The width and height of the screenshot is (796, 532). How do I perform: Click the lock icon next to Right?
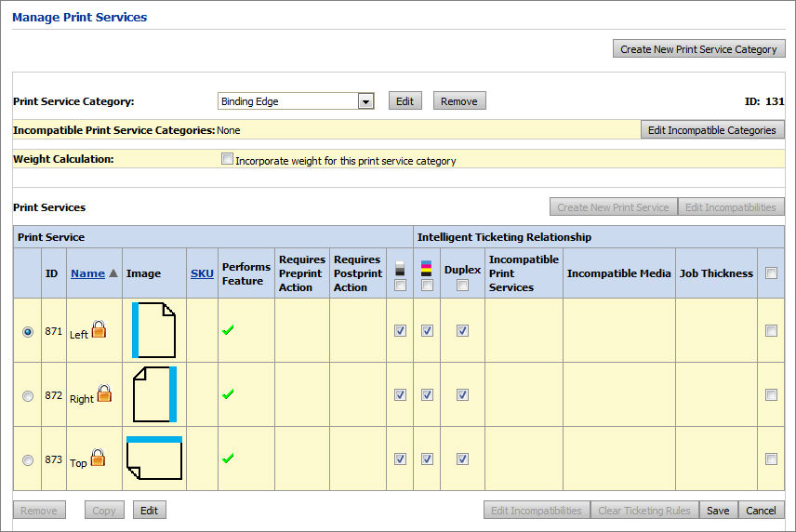[x=104, y=393]
